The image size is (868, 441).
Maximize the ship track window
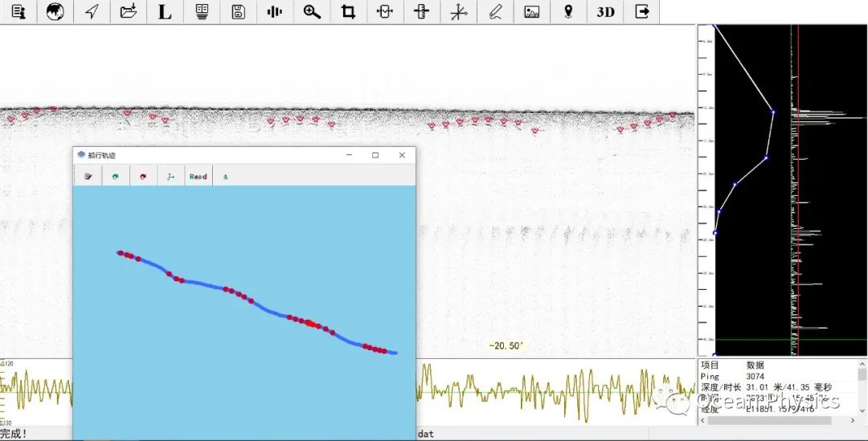(375, 155)
